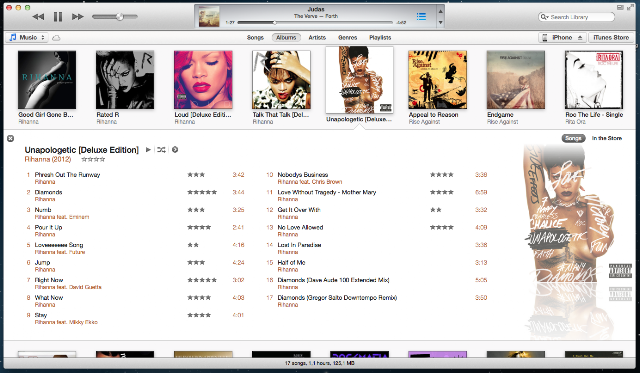640x373 pixels.
Task: Select track Jump
Action: point(42,262)
